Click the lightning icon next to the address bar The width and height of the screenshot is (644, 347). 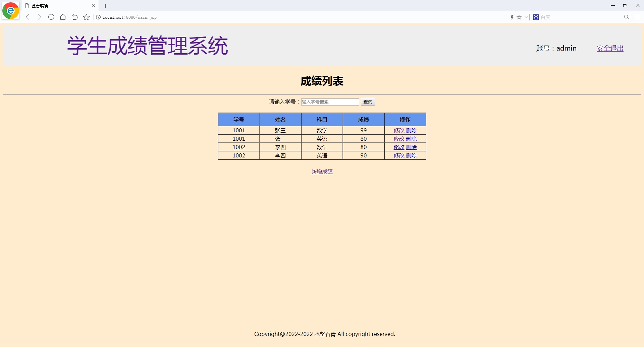(x=512, y=17)
